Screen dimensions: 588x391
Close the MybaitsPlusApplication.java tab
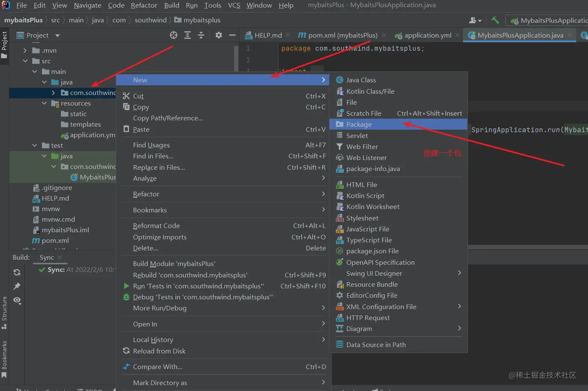coord(570,35)
